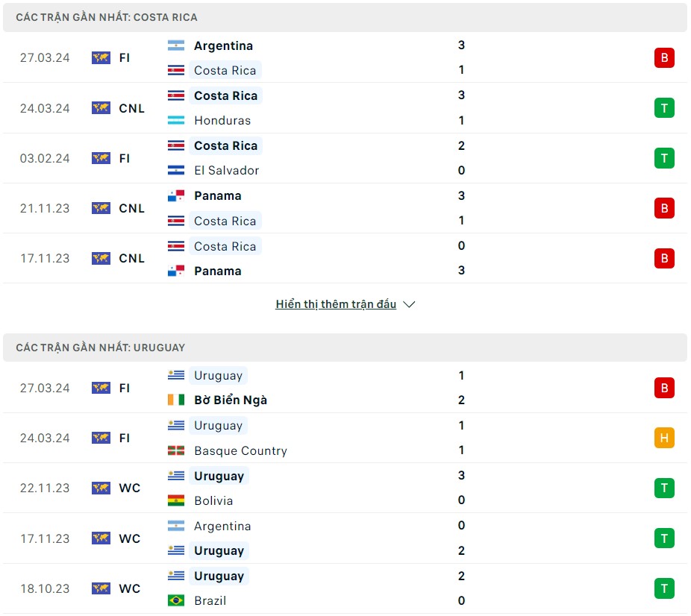Image resolution: width=691 pixels, height=616 pixels.
Task: Select the 'Các trận gần nhất: Uruguay' header
Action: [x=101, y=348]
